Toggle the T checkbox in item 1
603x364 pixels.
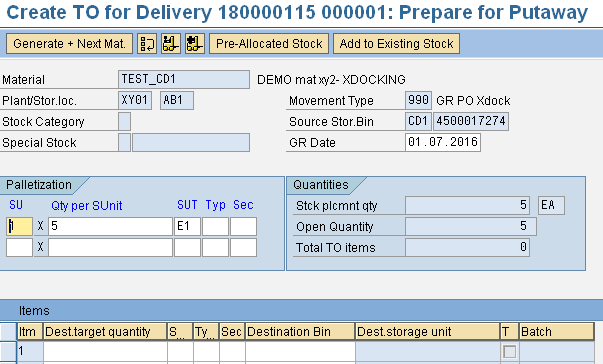click(x=510, y=351)
